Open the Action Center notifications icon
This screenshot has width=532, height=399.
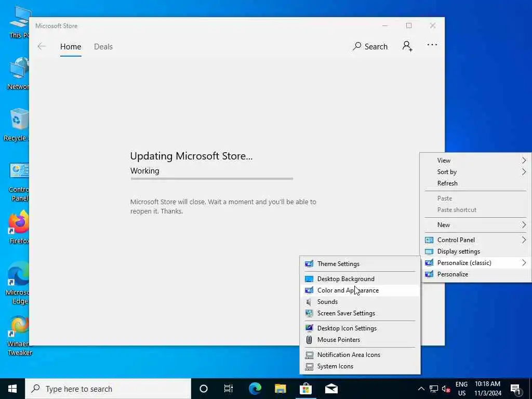pyautogui.click(x=516, y=389)
